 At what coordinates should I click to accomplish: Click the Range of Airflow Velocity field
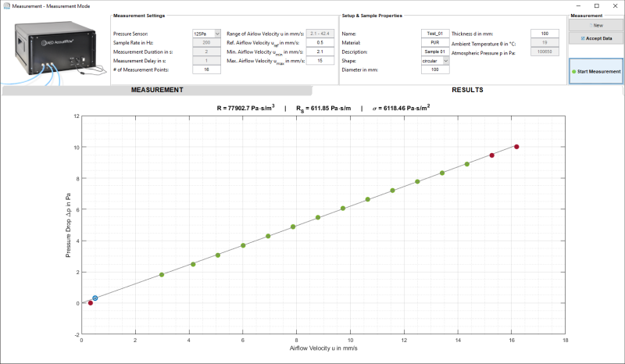[320, 34]
